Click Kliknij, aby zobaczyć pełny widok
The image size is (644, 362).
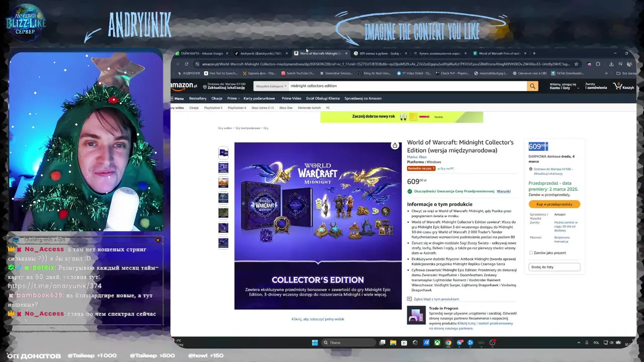pos(317,319)
